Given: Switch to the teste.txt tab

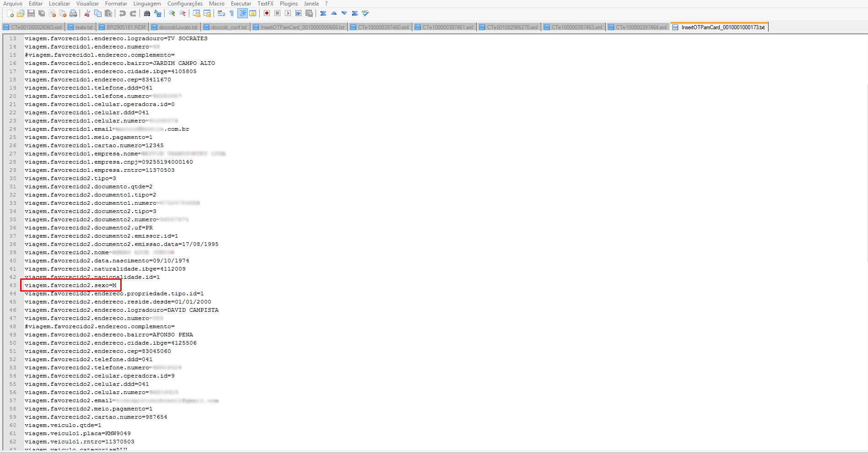Looking at the screenshot, I should pyautogui.click(x=80, y=27).
